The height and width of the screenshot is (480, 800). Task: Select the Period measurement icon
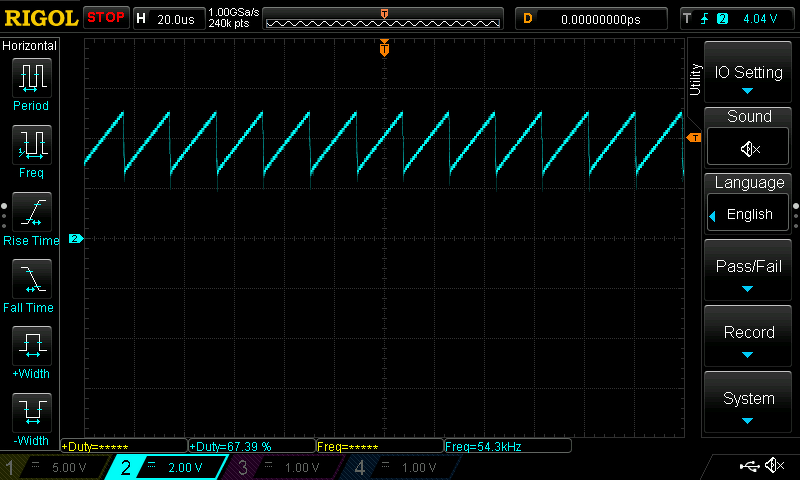coord(32,78)
